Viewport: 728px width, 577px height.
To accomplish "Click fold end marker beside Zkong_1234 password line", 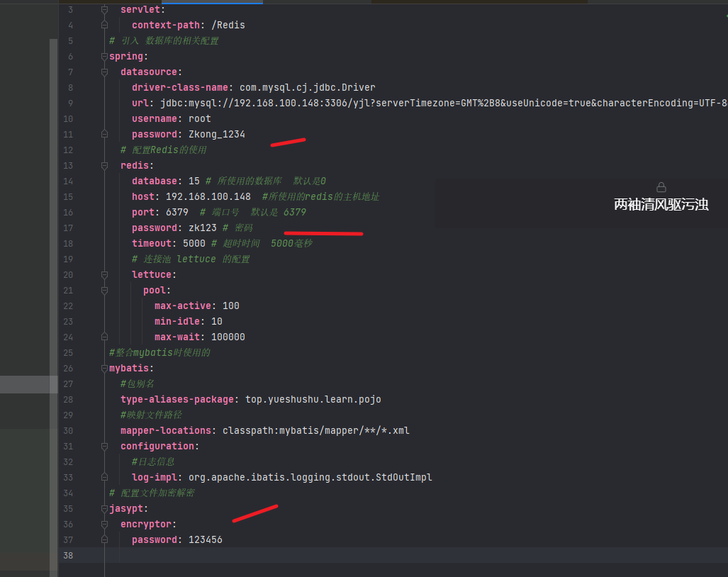I will point(104,134).
